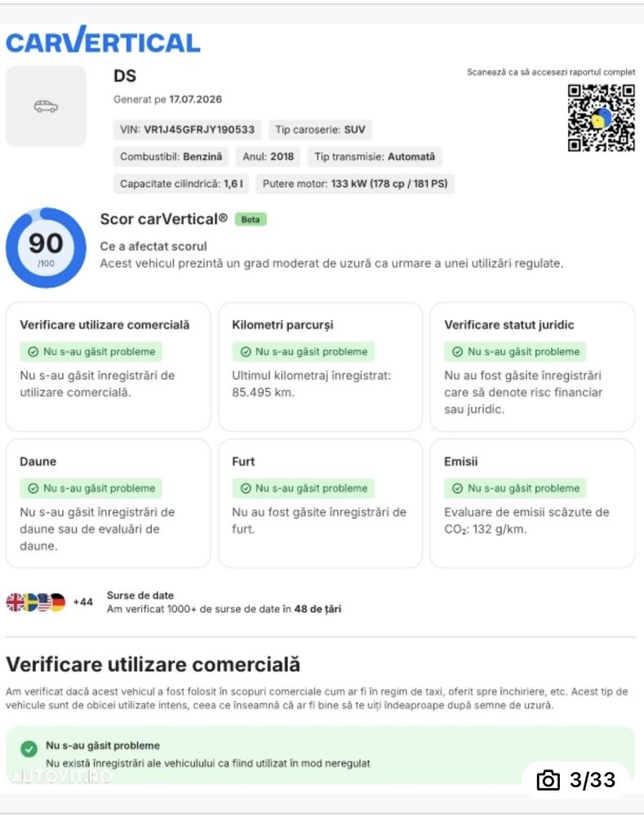Click the camera icon photo counter
The height and width of the screenshot is (816, 644).
[576, 779]
